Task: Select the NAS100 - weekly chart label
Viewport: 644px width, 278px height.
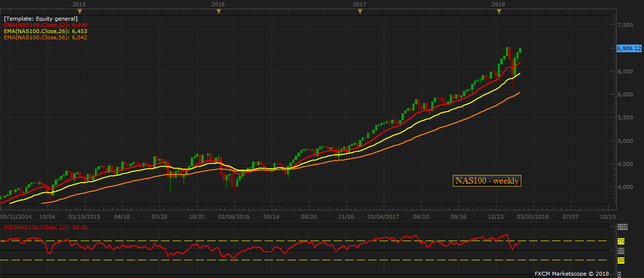Action: (487, 181)
